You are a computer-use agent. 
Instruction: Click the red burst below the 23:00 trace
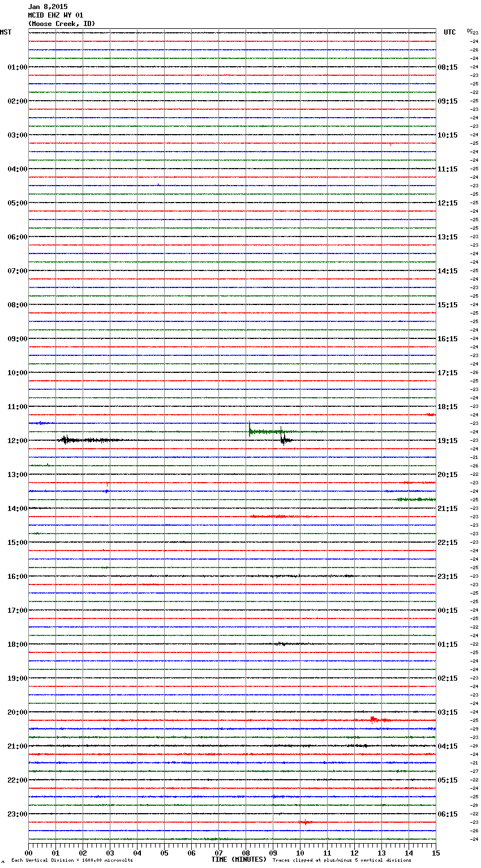point(305,822)
